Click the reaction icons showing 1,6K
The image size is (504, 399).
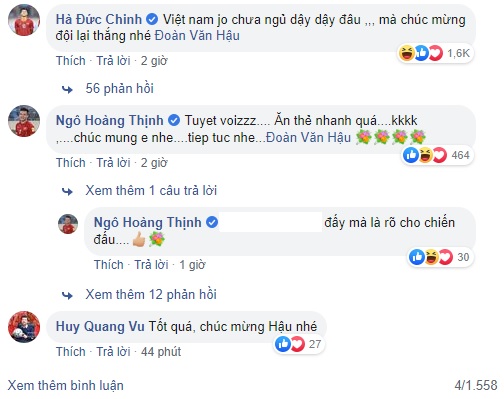click(435, 53)
